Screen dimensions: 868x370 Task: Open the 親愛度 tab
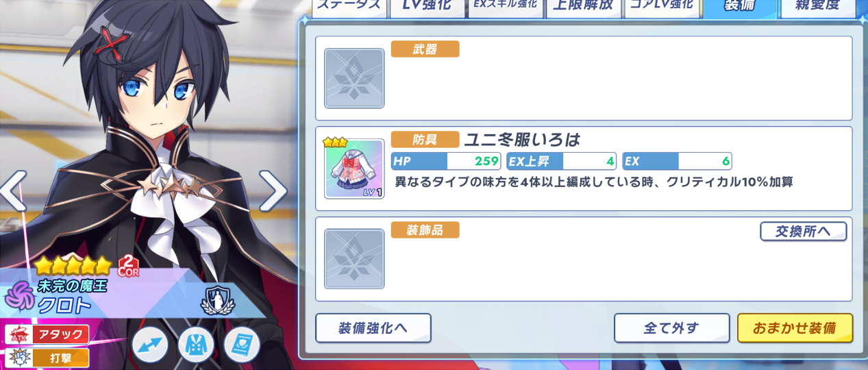click(x=818, y=7)
